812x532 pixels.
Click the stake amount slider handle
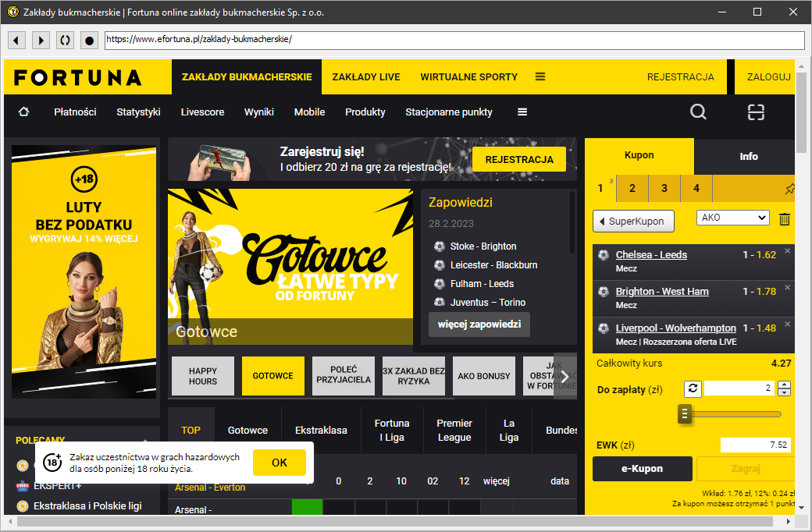(685, 414)
